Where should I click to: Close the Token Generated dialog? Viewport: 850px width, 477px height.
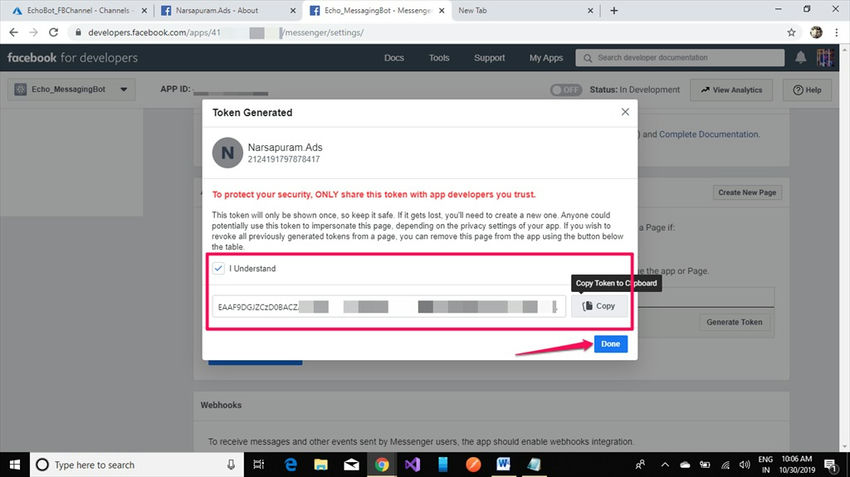(625, 112)
